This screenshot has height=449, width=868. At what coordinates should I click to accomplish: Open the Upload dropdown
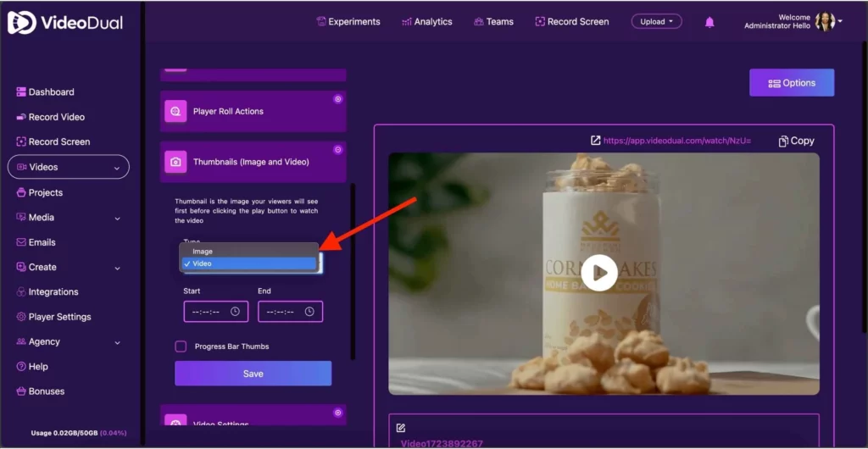[x=656, y=22]
